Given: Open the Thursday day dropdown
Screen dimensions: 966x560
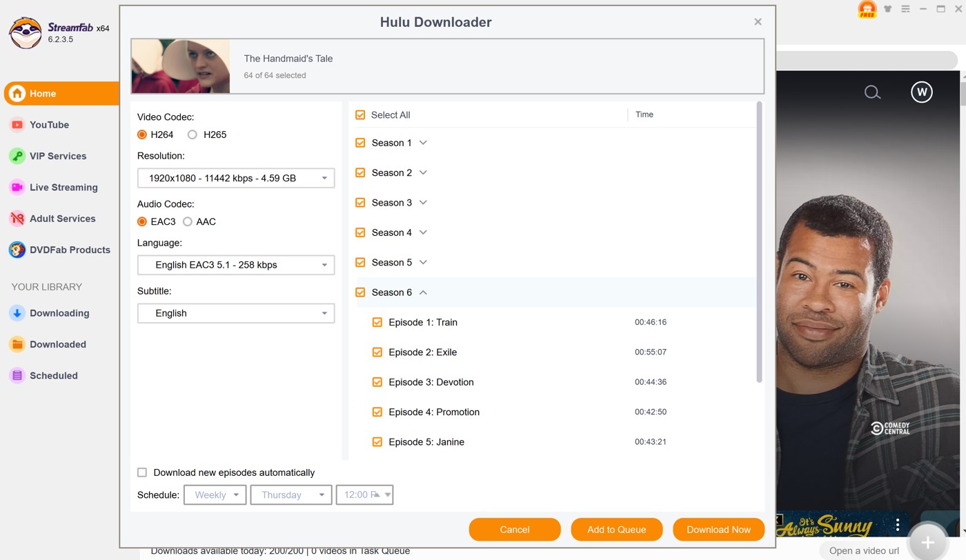Looking at the screenshot, I should (291, 494).
